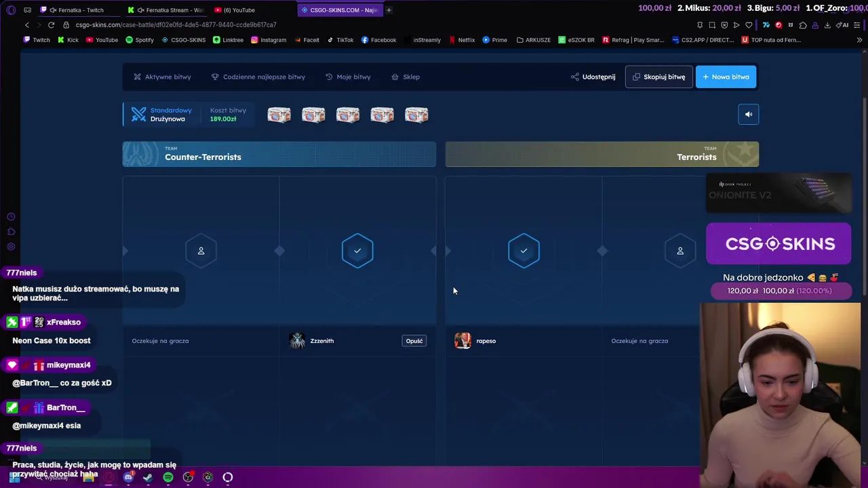Open the extensions puzzle icon
The height and width of the screenshot is (488, 868).
(x=803, y=25)
